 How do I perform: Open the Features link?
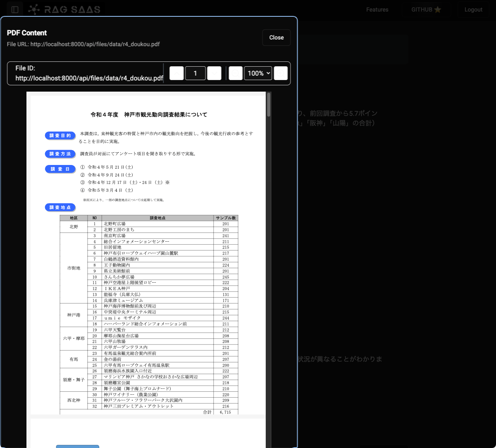point(377,10)
